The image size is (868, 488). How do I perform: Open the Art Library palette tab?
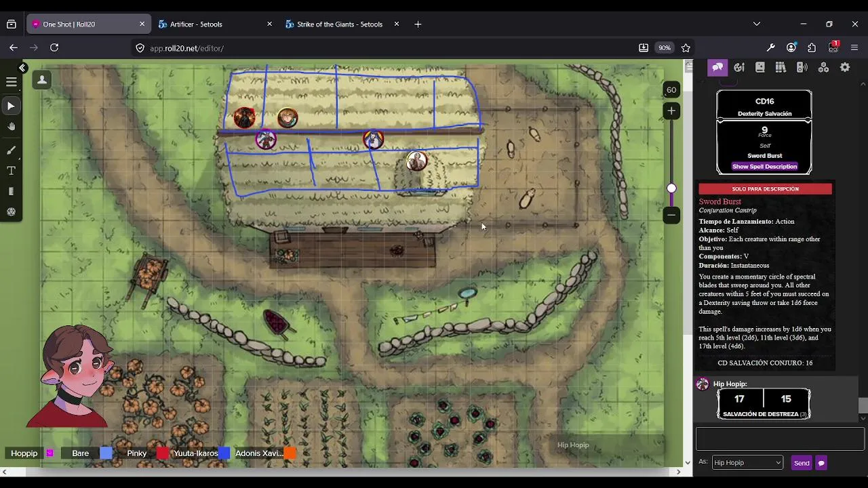pyautogui.click(x=739, y=67)
